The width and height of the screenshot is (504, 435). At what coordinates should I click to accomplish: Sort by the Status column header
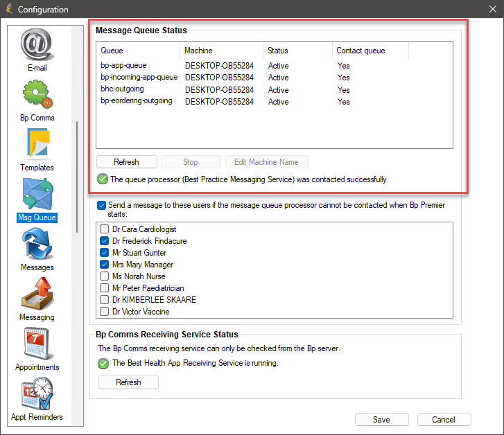(x=298, y=51)
